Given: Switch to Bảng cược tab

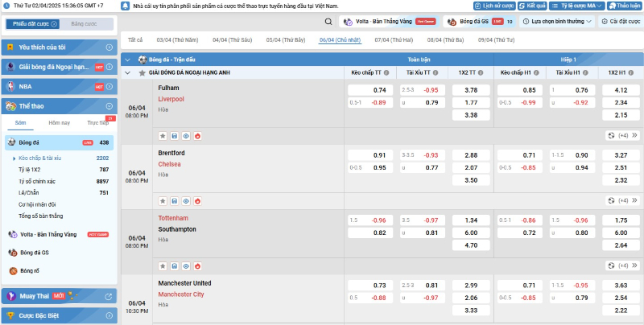Looking at the screenshot, I should click(84, 24).
